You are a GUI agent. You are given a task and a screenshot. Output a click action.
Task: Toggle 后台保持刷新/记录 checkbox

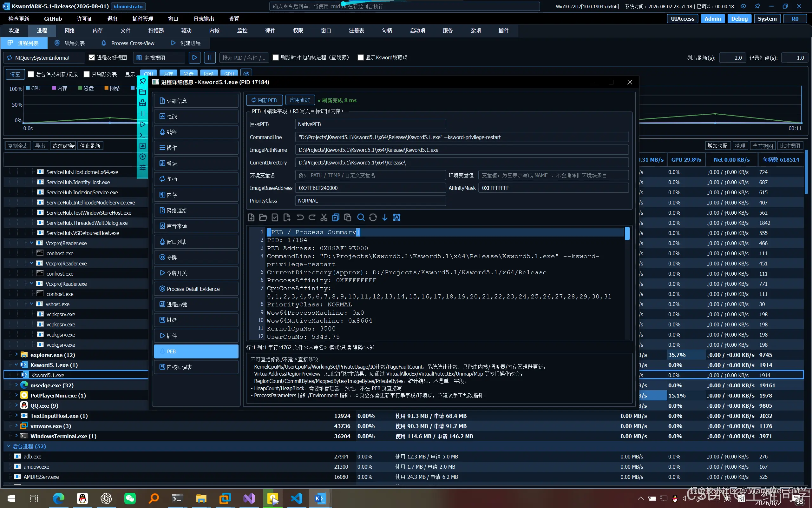(31, 74)
